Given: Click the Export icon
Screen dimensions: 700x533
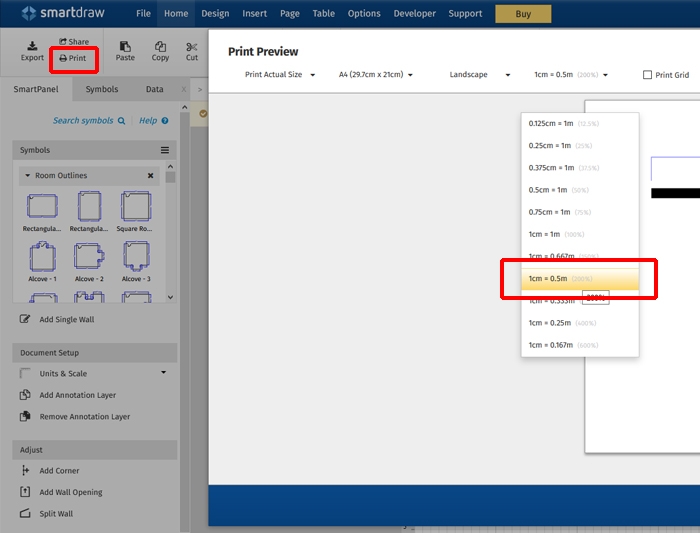Looking at the screenshot, I should 32,46.
